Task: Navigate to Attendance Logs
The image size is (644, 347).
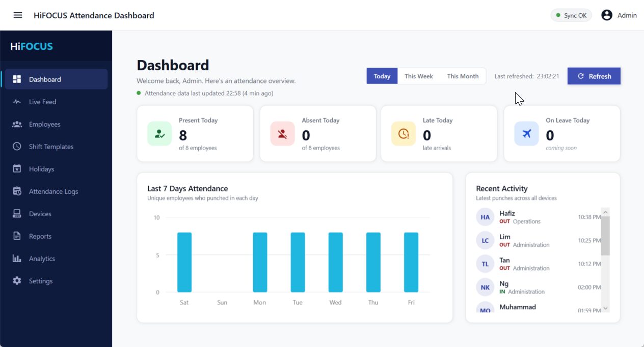Action: pos(56,191)
